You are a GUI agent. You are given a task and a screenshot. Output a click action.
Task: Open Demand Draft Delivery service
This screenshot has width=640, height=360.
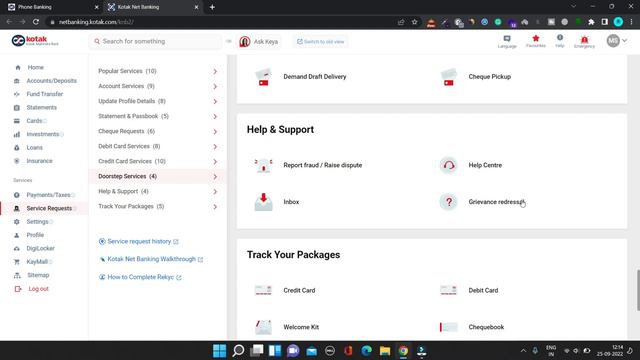click(301, 77)
